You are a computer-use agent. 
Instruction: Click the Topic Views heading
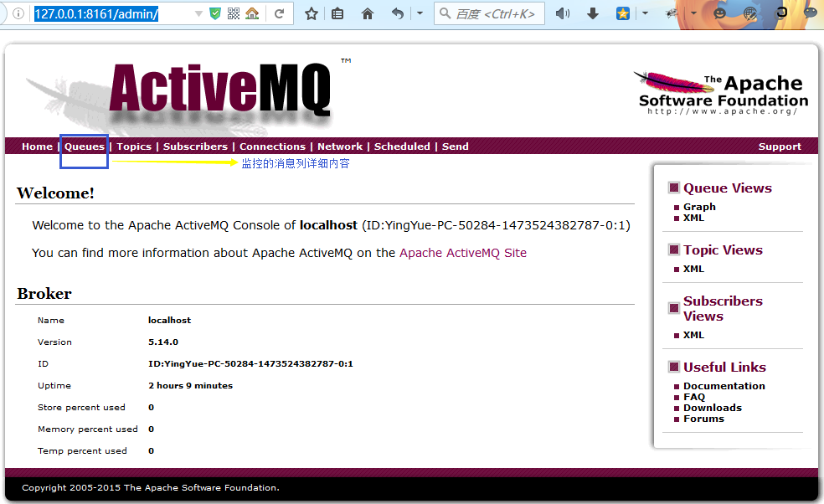coord(723,250)
